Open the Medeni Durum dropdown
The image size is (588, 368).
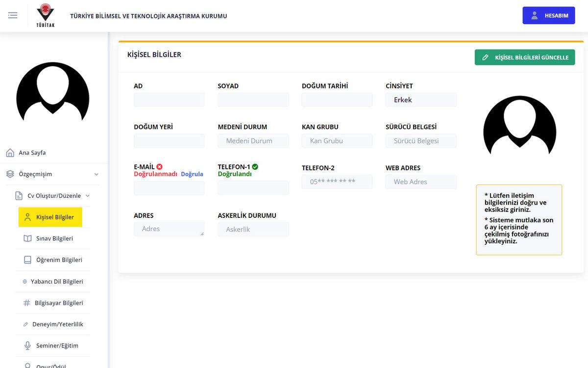tap(253, 141)
